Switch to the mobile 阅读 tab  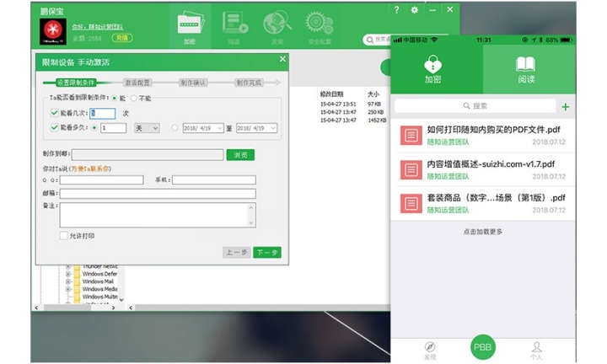(x=529, y=69)
